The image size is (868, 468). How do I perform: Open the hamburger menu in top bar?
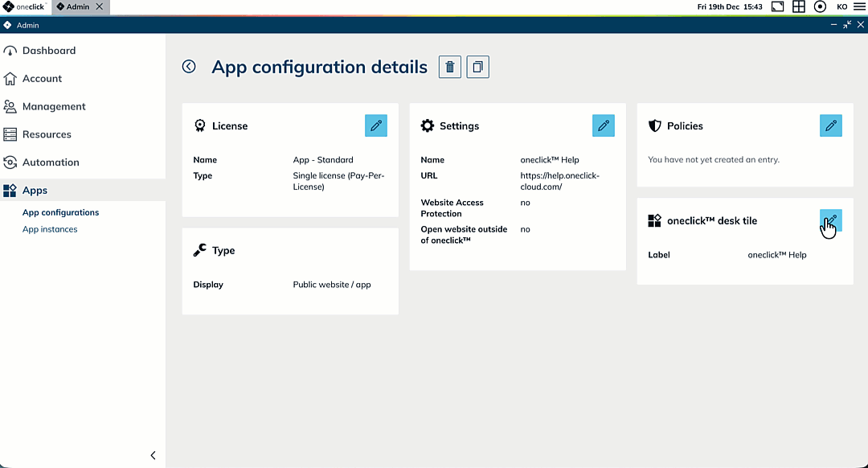click(860, 6)
